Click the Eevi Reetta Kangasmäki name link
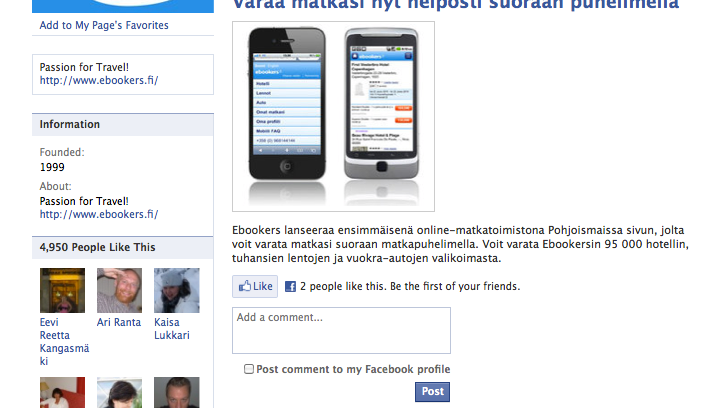The image size is (726, 408). (64, 342)
